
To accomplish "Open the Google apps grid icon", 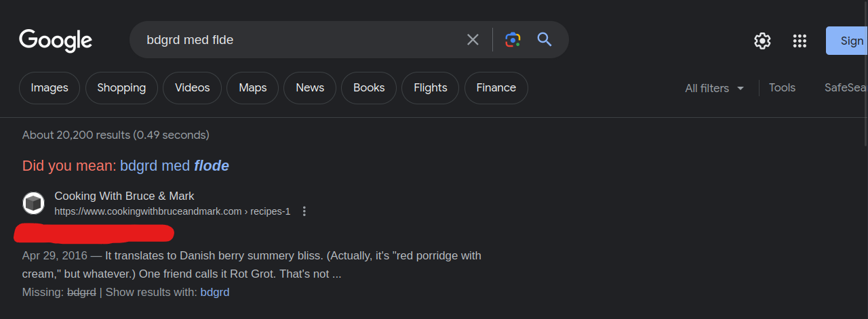I will [800, 41].
